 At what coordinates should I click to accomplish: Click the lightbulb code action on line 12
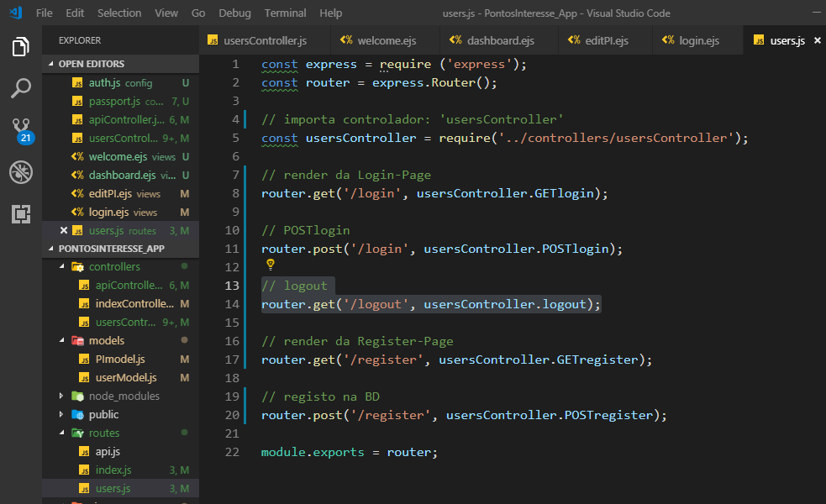coord(269,265)
